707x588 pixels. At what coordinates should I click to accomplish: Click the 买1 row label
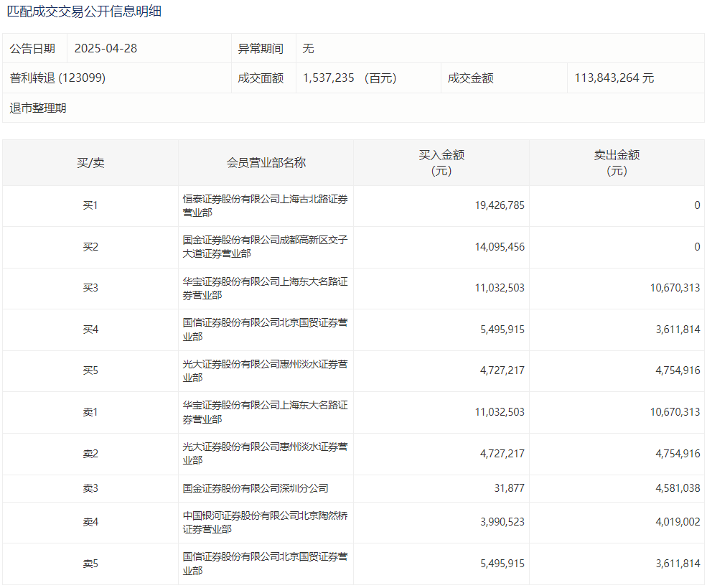90,206
